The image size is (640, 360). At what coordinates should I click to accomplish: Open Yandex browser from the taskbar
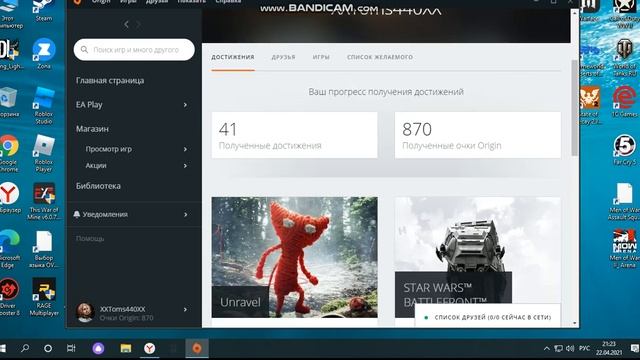[150, 348]
